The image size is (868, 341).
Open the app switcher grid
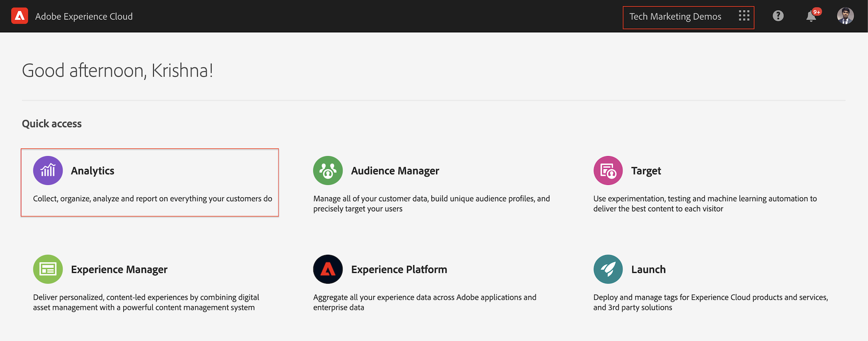click(x=744, y=16)
